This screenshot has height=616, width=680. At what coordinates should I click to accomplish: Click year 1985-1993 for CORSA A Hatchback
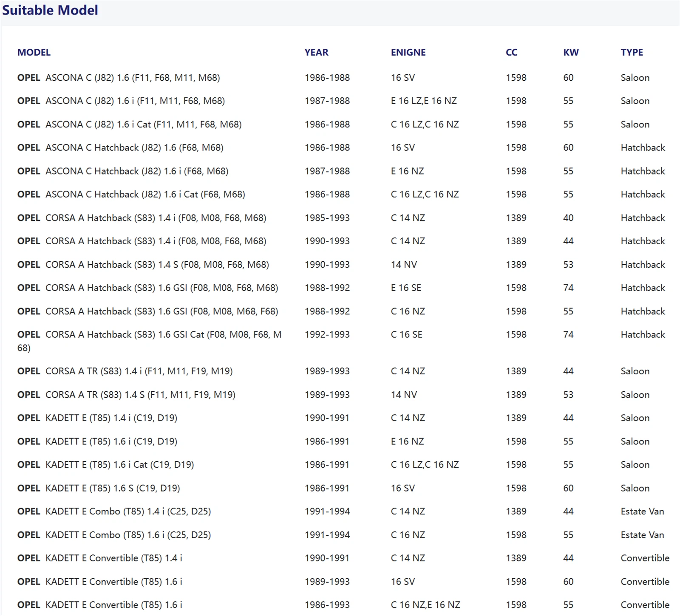[x=327, y=218]
